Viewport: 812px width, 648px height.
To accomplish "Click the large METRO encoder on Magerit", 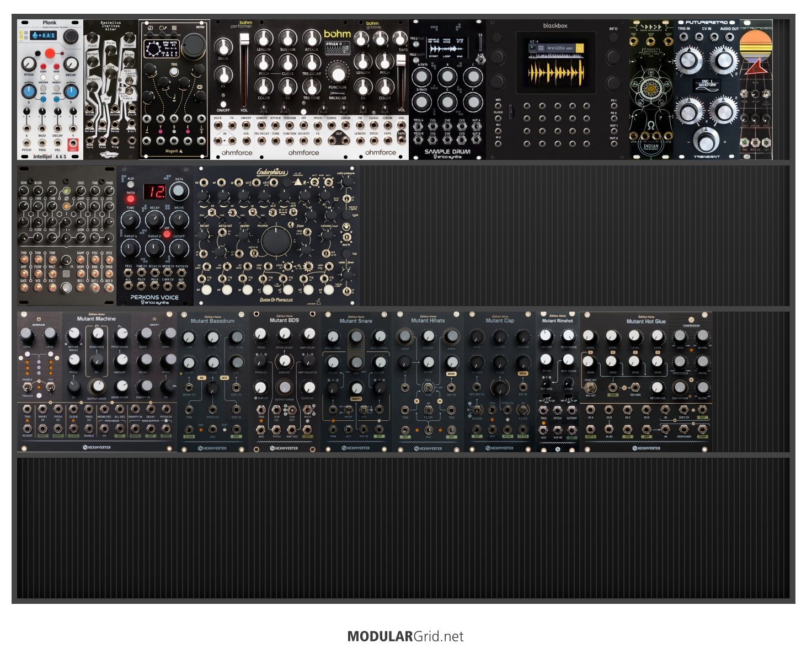I will 193,46.
